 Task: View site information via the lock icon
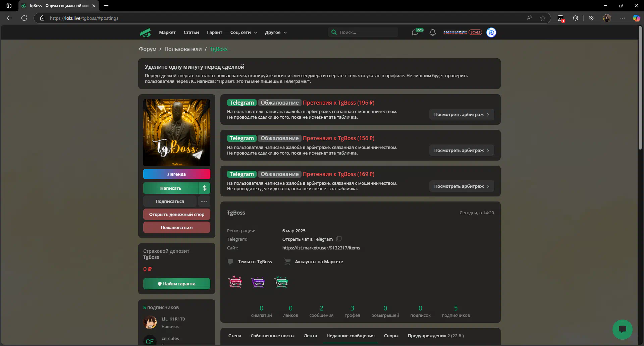(x=42, y=18)
